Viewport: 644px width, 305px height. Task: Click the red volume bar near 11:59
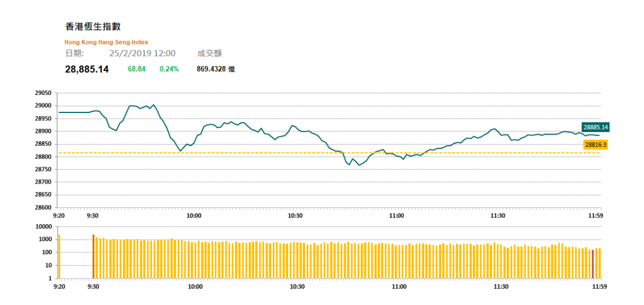[593, 264]
